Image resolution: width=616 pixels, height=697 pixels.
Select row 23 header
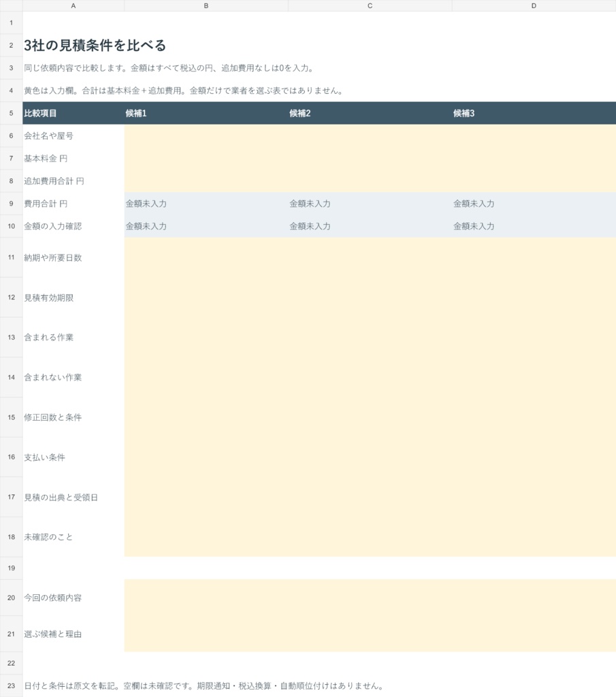pyautogui.click(x=11, y=685)
